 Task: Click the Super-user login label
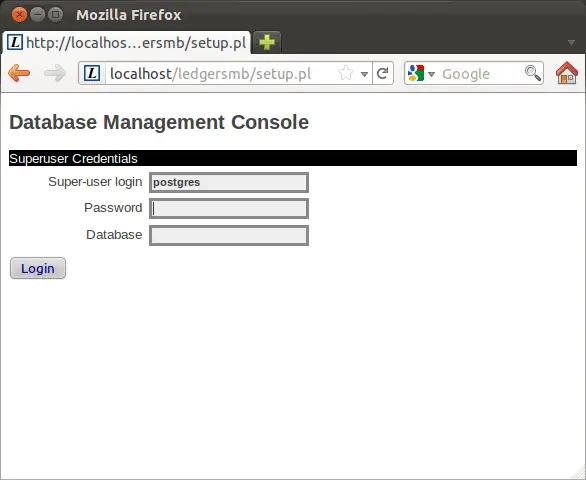pos(95,182)
